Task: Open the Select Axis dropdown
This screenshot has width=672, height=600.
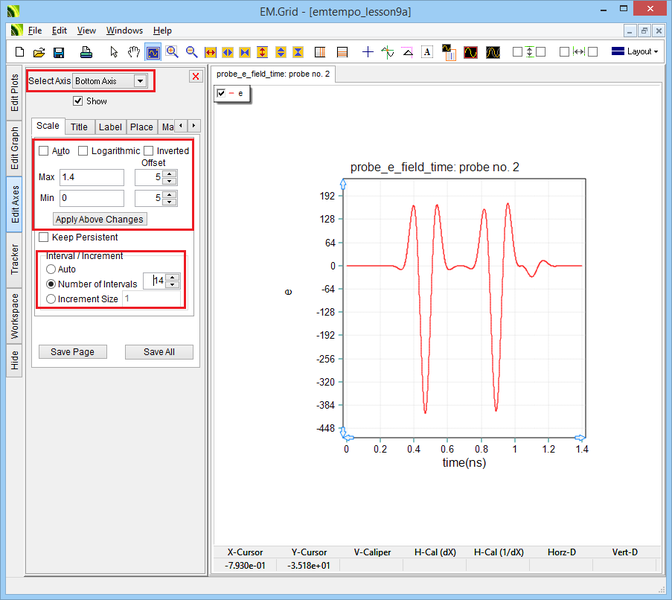Action: 140,80
